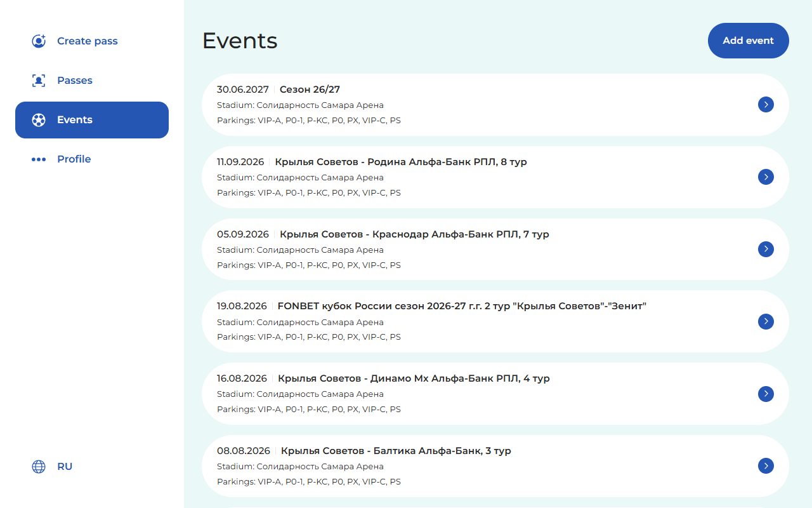Screen dimensions: 812x508
Task: Select Крылья Советов - Балтика 3 тур title
Action: [396, 451]
